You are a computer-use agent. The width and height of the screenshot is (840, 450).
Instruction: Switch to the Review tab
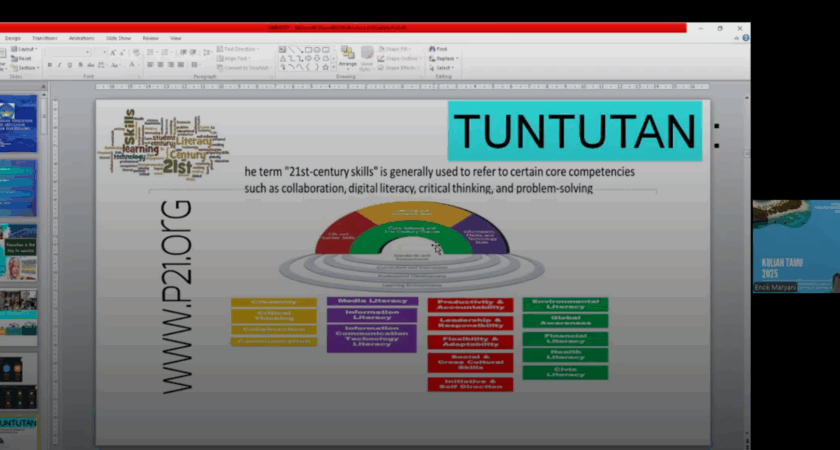pyautogui.click(x=151, y=38)
